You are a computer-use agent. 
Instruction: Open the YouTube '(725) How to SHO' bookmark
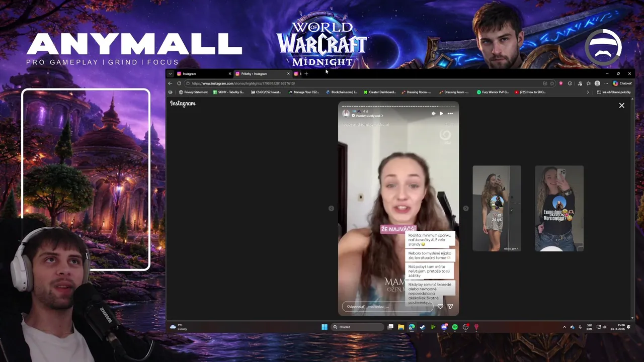click(530, 93)
